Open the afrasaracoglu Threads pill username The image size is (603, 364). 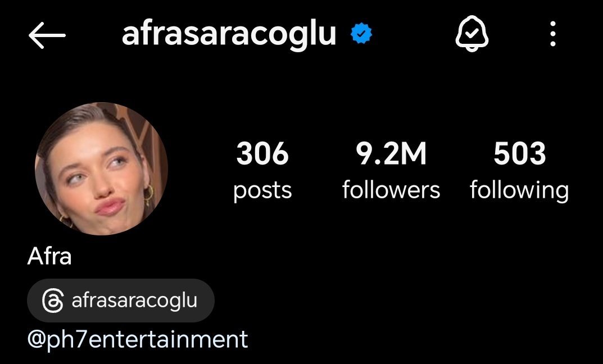point(134,301)
